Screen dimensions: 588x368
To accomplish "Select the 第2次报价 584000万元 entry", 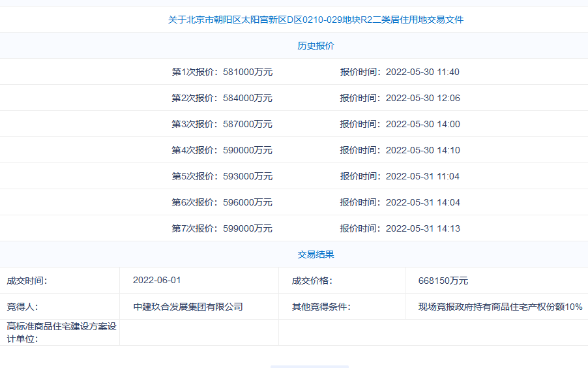I will point(222,98).
